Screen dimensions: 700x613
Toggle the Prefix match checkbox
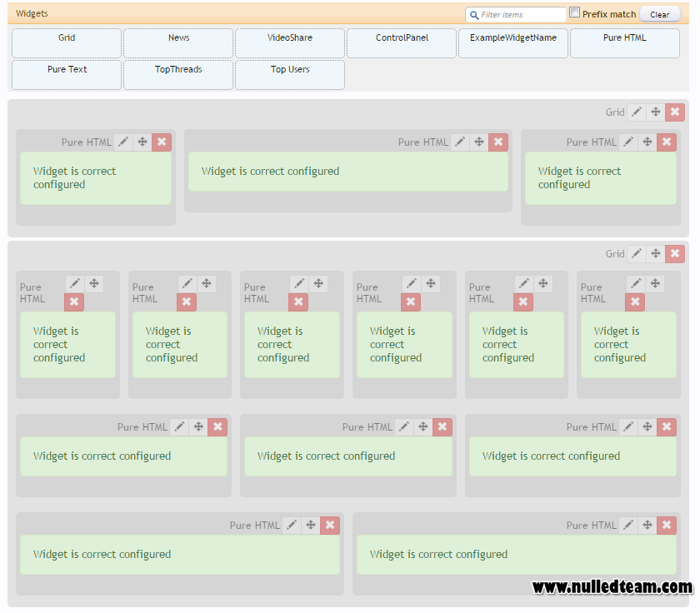tap(574, 12)
